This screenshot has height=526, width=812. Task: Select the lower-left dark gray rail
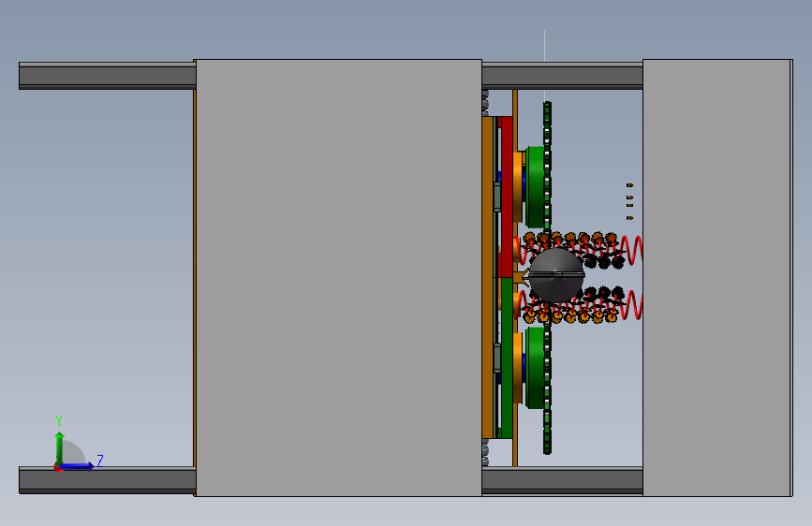[x=107, y=480]
